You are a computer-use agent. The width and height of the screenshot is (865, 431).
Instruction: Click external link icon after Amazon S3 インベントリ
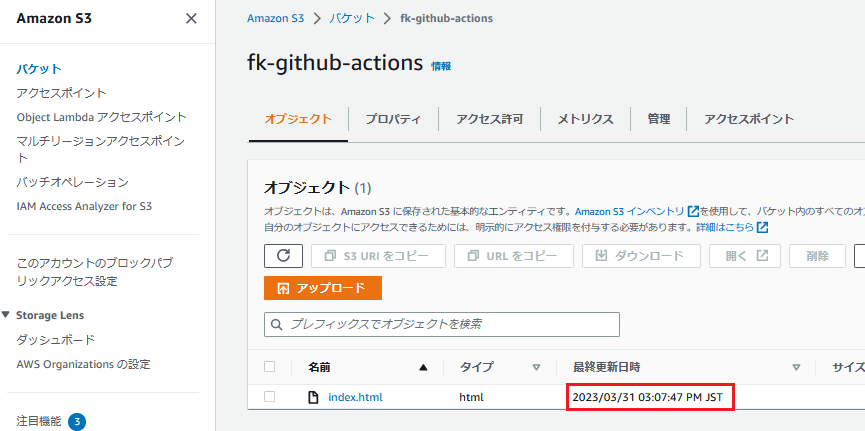693,211
